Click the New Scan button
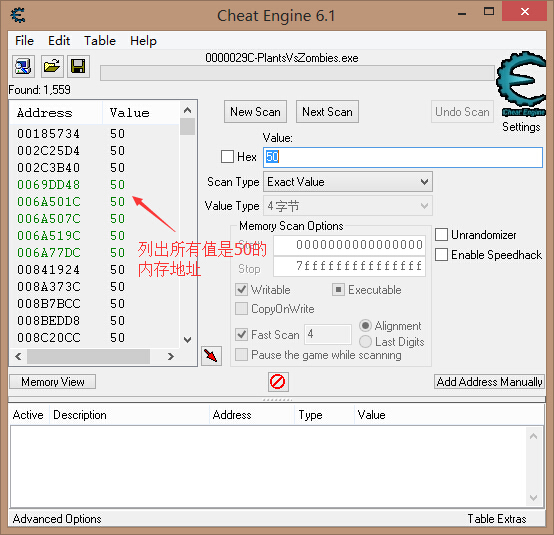Screen dimensions: 554x535 (x=255, y=112)
